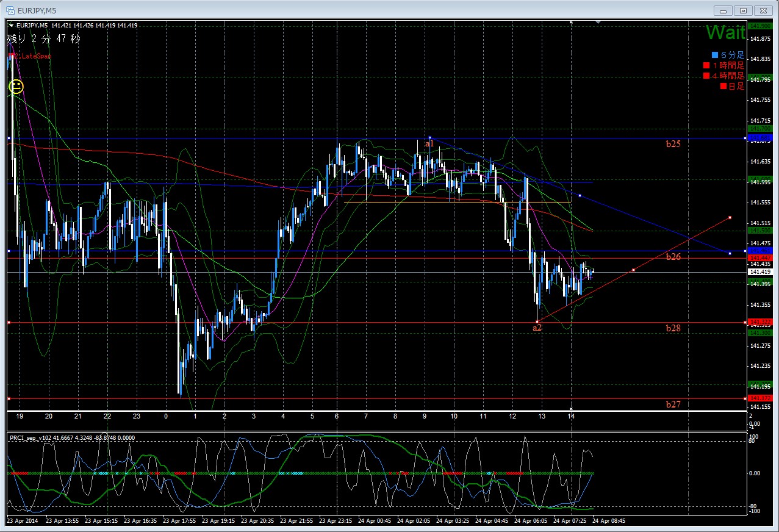Screen dimensions: 779x532
Task: Click the blue square beside 5分足
Action: (x=715, y=55)
